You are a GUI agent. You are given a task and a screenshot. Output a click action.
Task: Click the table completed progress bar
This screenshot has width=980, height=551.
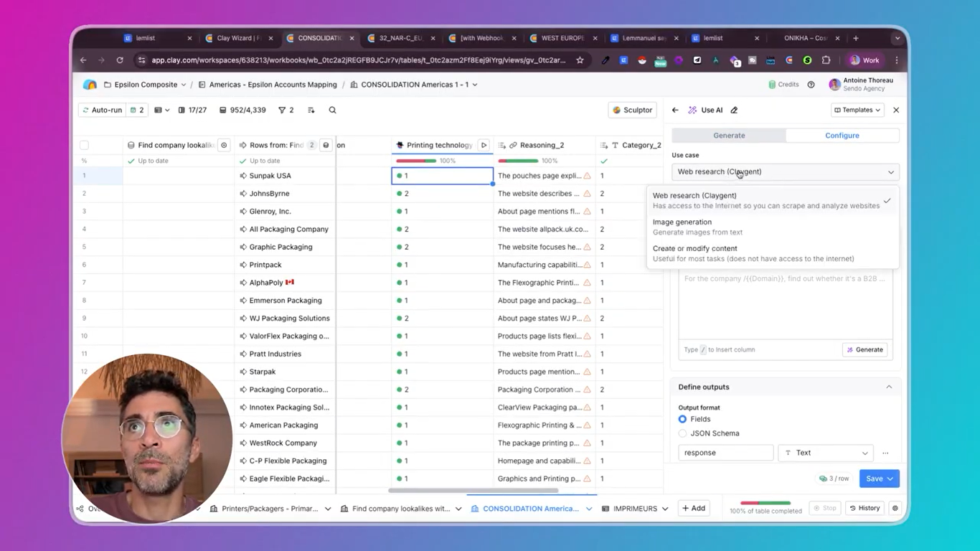tap(765, 503)
